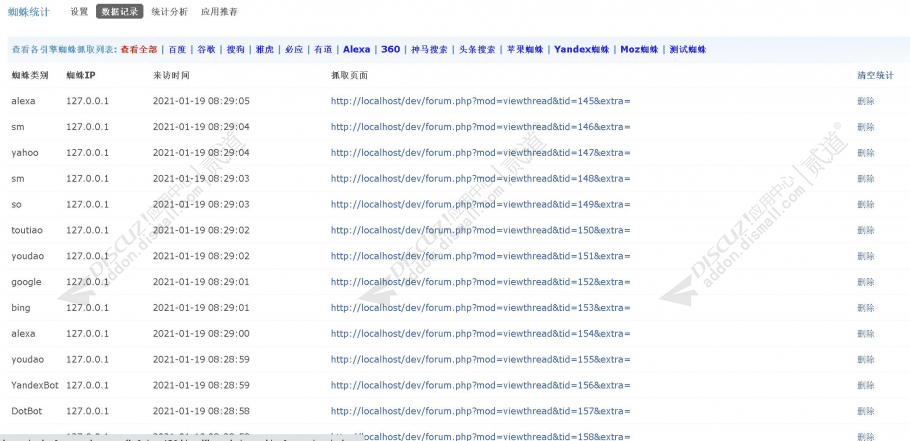Delete the YandexBot record row
This screenshot has width=910, height=441.
(x=866, y=385)
